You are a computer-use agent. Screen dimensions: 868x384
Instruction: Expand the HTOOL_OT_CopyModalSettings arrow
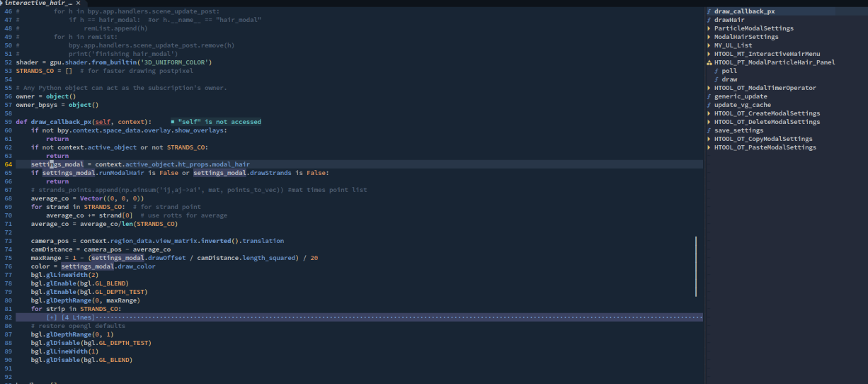[709, 139]
